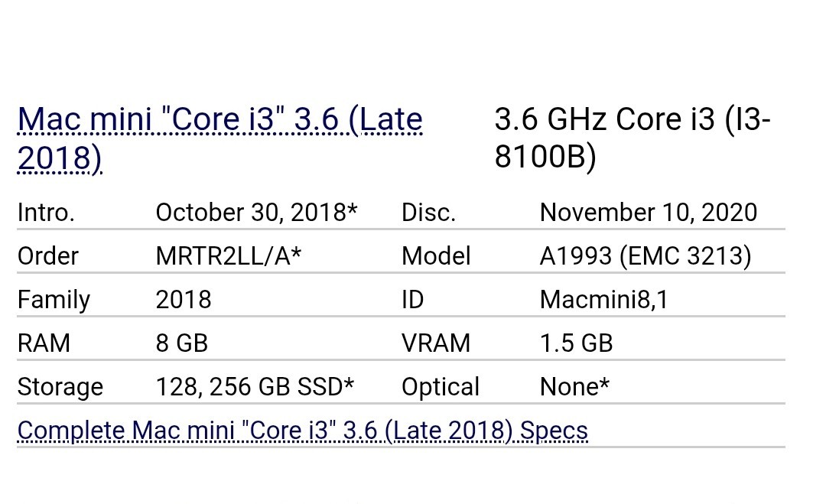Click the 8 GB RAM value
Viewport: 826px width, 504px height.
pyautogui.click(x=181, y=343)
